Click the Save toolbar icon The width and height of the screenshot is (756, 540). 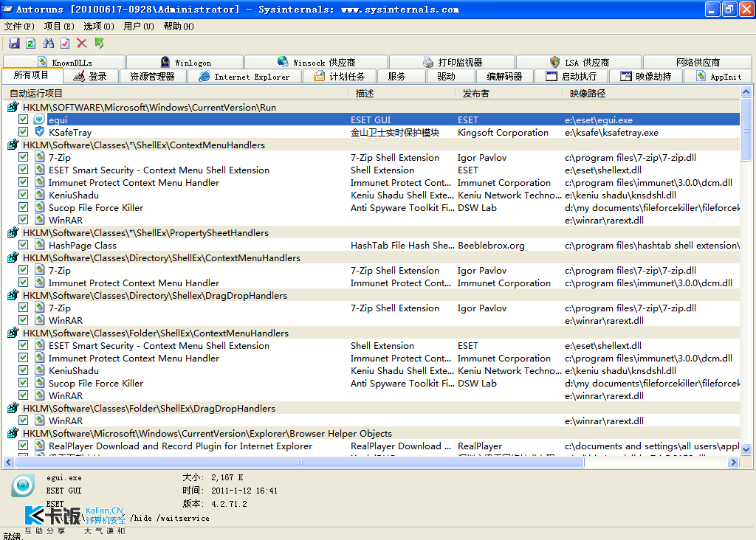coord(14,44)
